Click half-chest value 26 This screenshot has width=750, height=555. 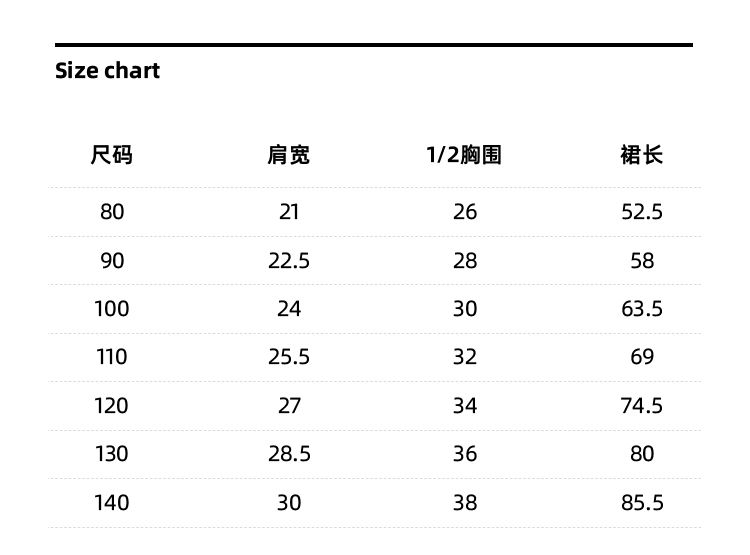(x=465, y=211)
